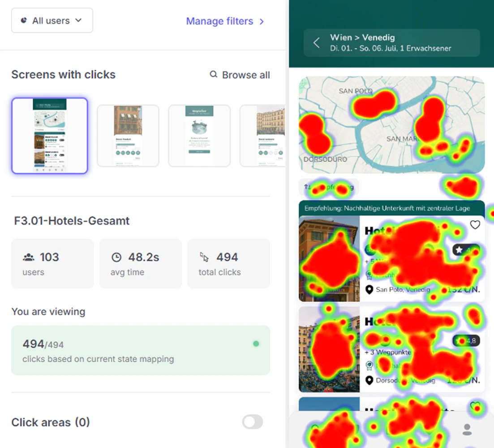494x448 pixels.
Task: Click the magnifier icon beside Browse all
Action: [x=214, y=74]
